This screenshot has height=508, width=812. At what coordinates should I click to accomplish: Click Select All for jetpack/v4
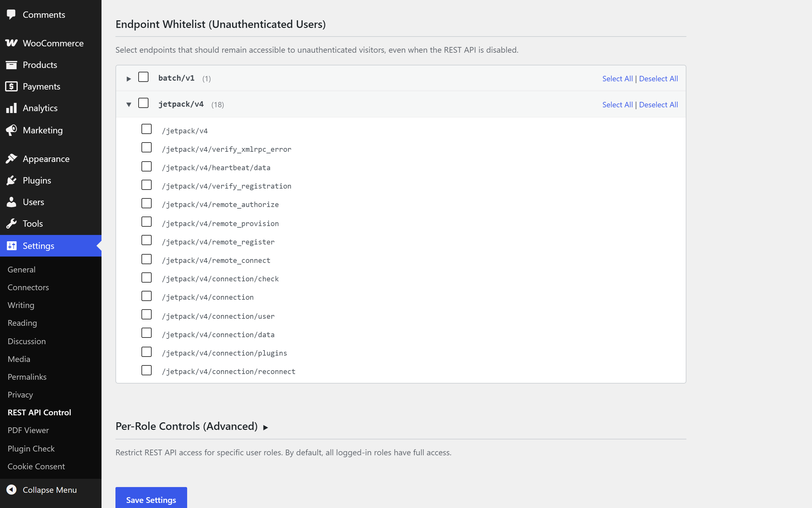coord(617,104)
